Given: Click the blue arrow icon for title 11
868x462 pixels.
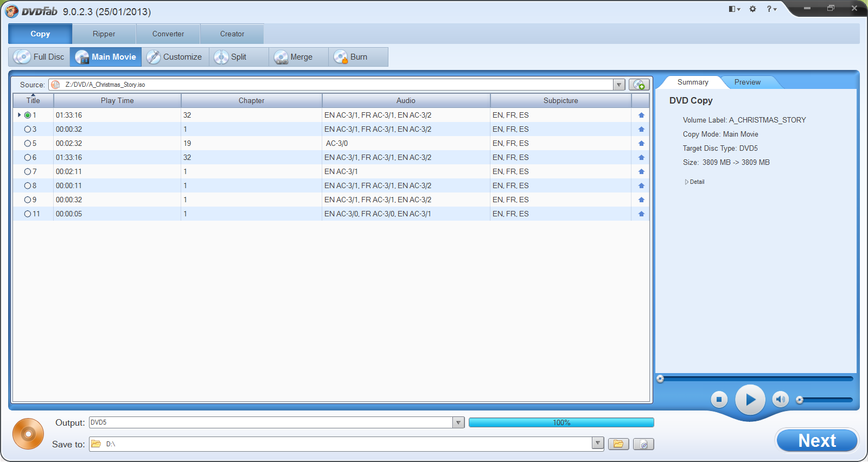Looking at the screenshot, I should (641, 214).
